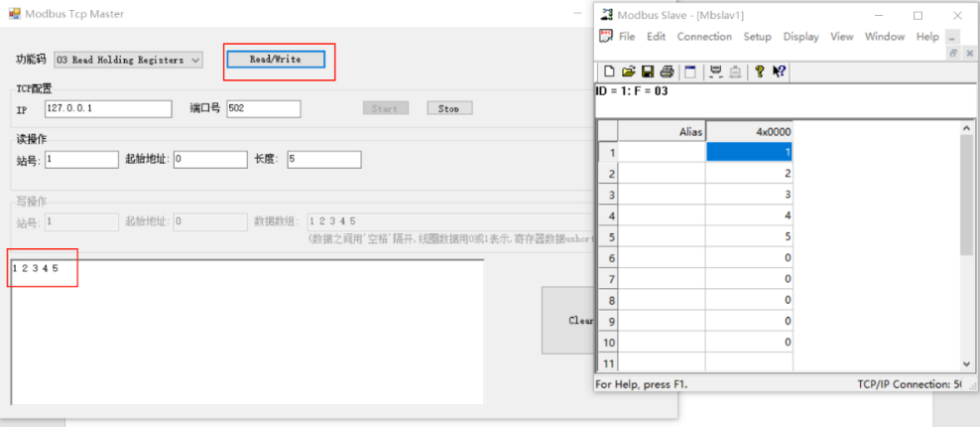
Task: Click the window layout toolbar icon
Action: tap(690, 71)
